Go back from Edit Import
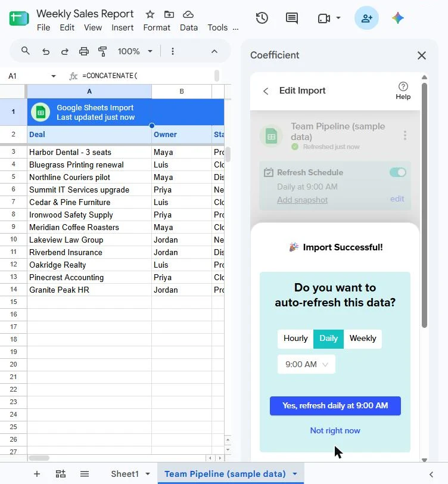Viewport: 448px width, 484px height. (x=266, y=91)
